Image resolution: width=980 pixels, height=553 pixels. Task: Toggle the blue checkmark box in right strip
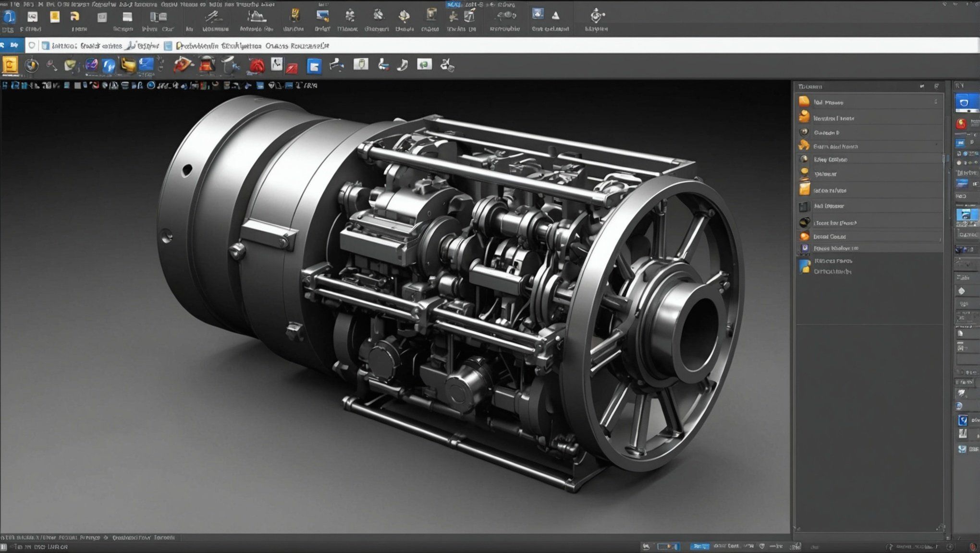pyautogui.click(x=963, y=421)
